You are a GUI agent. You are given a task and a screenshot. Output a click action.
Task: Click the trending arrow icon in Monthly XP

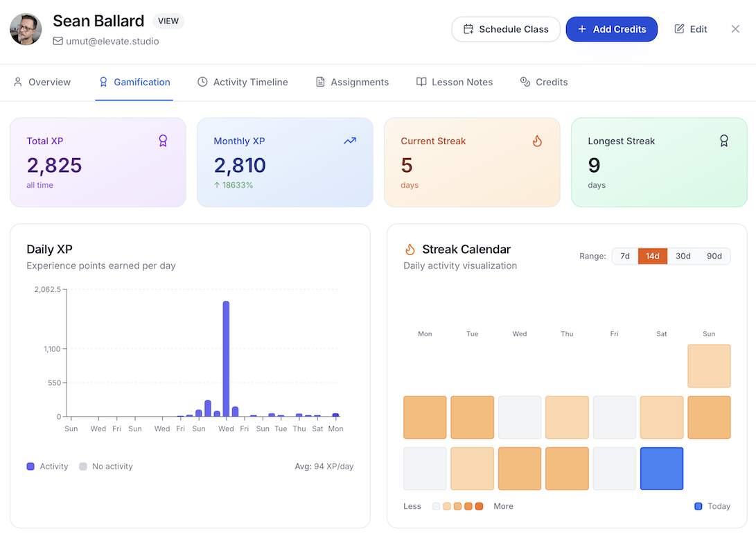coord(350,141)
